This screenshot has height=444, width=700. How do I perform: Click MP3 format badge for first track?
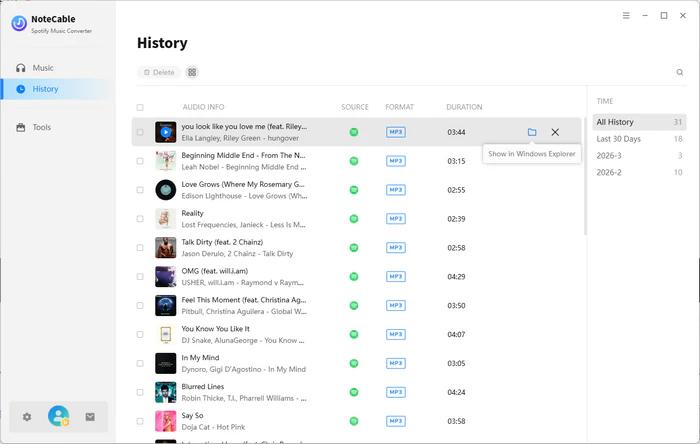click(x=396, y=132)
